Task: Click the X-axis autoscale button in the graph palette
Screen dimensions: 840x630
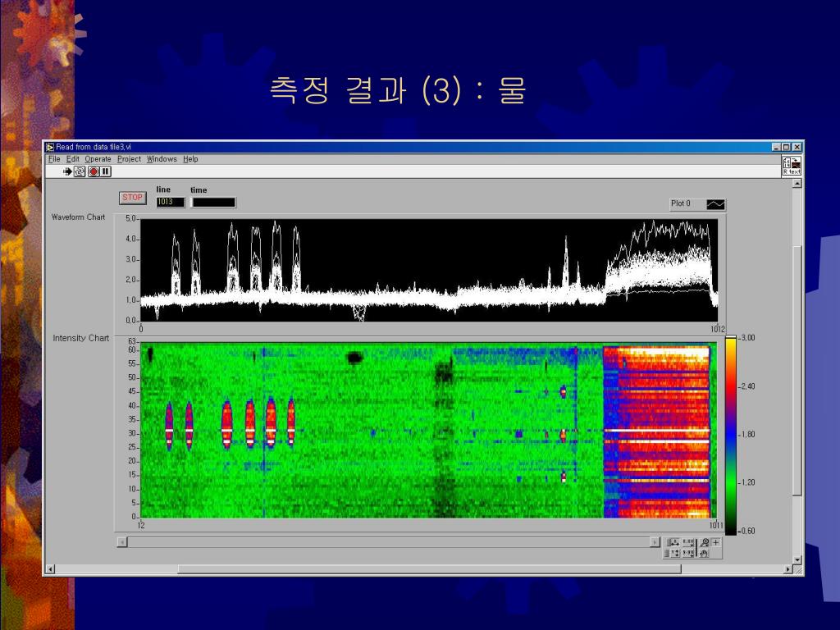Action: pos(674,542)
